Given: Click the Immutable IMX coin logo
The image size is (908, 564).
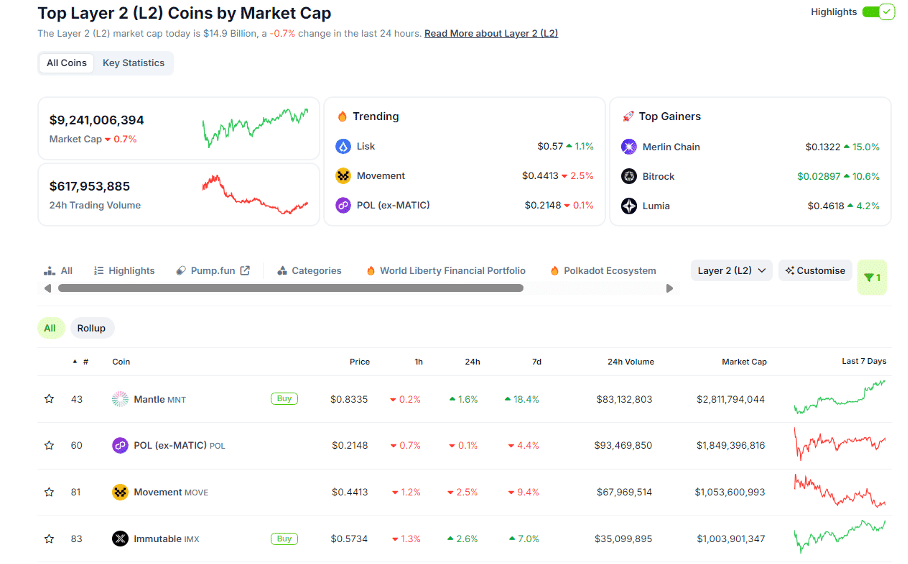Looking at the screenshot, I should point(120,539).
